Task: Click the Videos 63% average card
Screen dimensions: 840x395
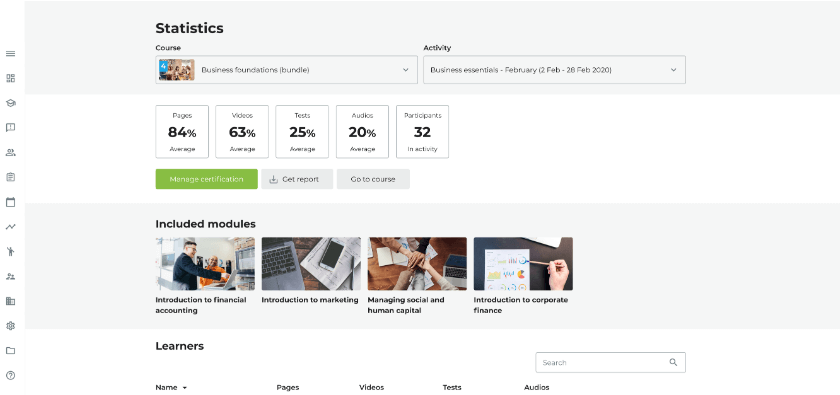Action: point(242,132)
